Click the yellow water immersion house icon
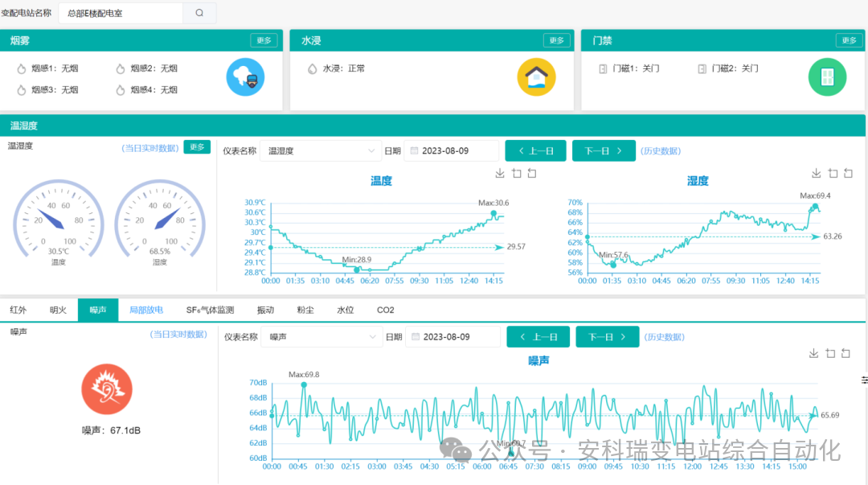This screenshot has height=485, width=868. tap(536, 77)
